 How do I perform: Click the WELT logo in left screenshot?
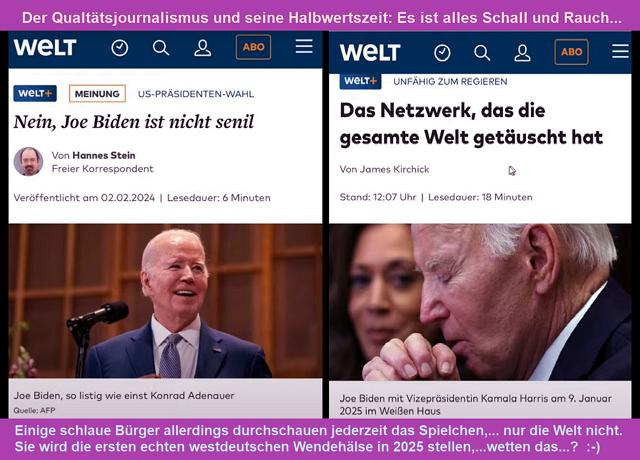pos(45,47)
